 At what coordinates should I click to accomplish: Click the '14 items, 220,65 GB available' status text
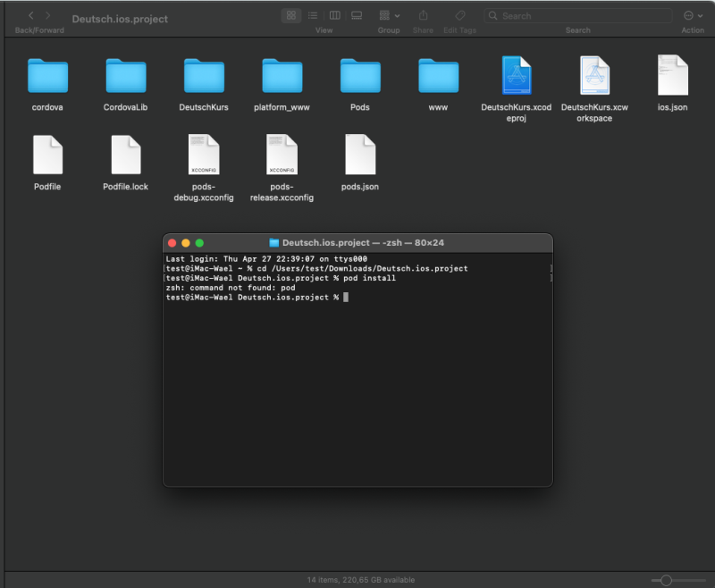click(361, 580)
